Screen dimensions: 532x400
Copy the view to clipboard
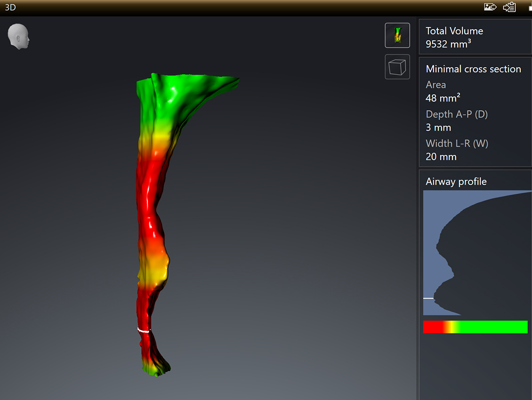(509, 7)
